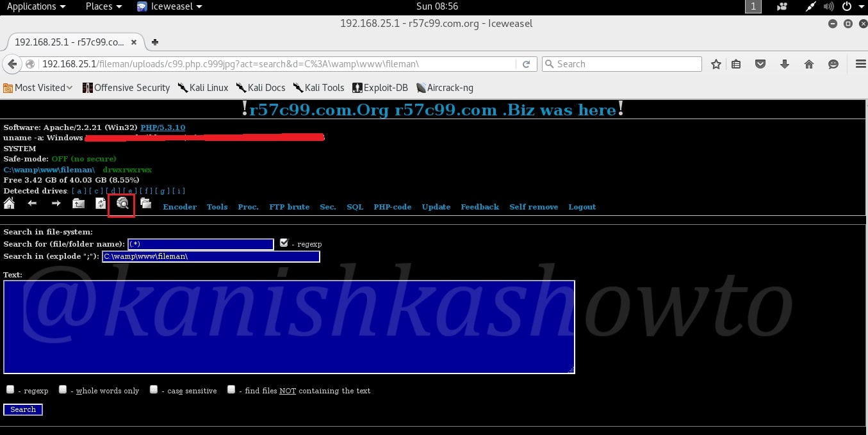Image resolution: width=868 pixels, height=435 pixels.
Task: Enable the case sensitive checkbox
Action: click(x=154, y=390)
